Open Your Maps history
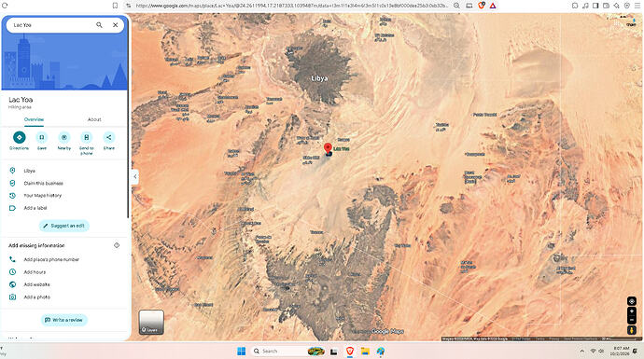 click(x=65, y=195)
